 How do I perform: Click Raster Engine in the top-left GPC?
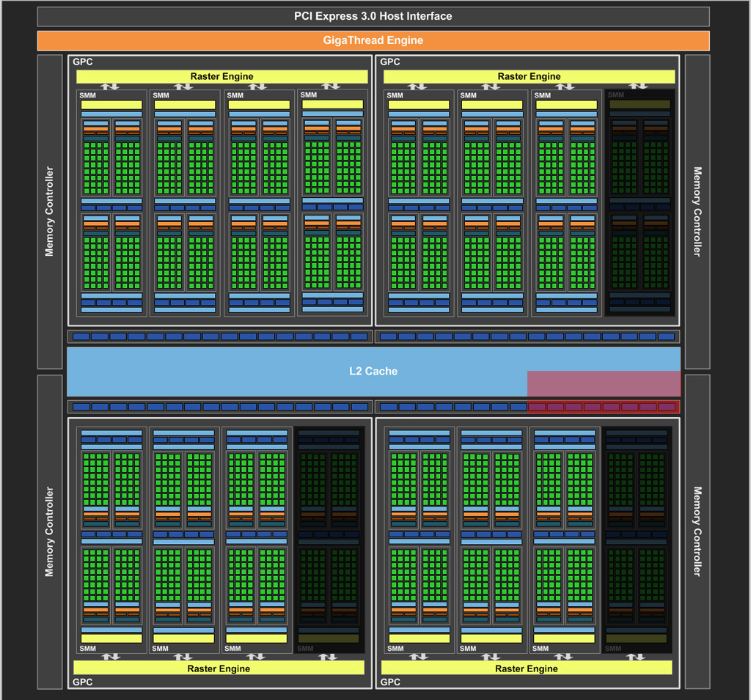coord(221,76)
